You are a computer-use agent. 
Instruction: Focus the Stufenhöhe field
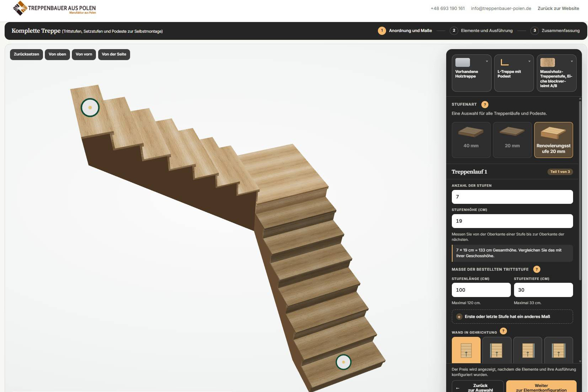[512, 221]
